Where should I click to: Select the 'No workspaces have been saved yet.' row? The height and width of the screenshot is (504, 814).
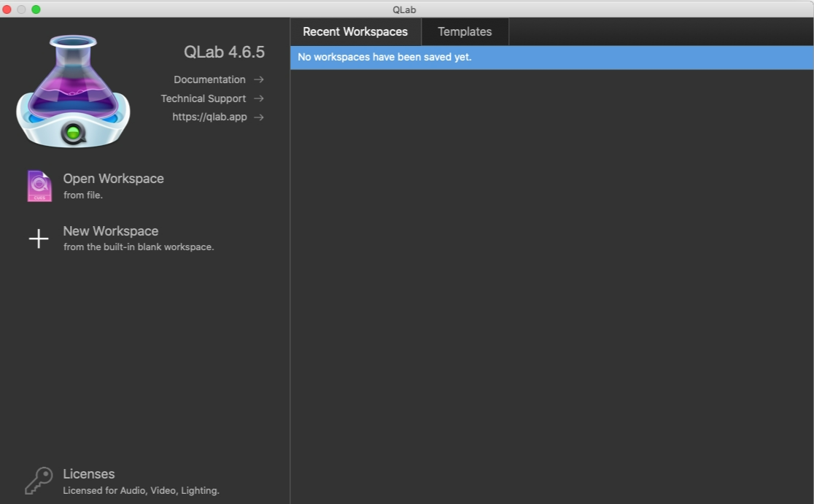pyautogui.click(x=552, y=57)
